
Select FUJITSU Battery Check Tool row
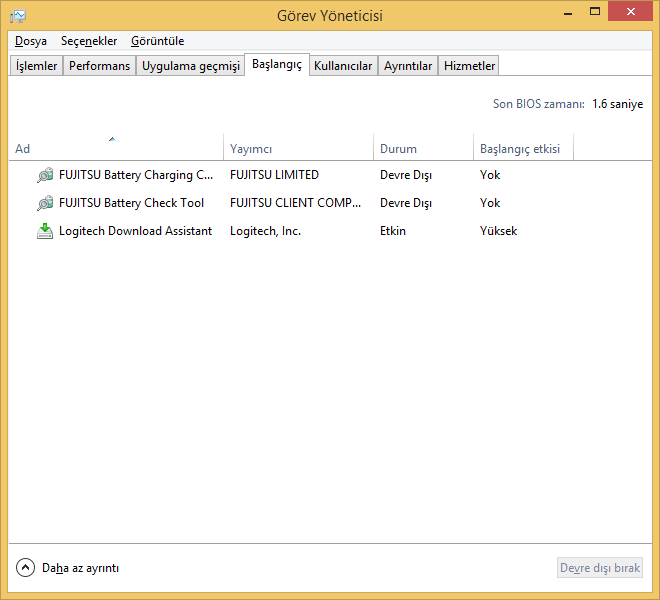coord(330,203)
